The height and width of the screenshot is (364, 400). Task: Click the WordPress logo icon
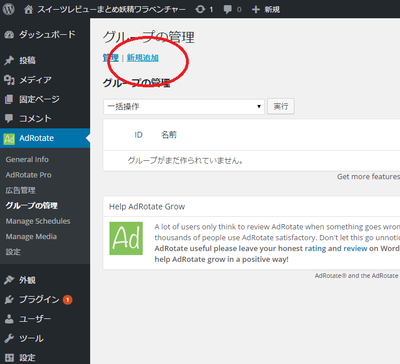(8, 9)
